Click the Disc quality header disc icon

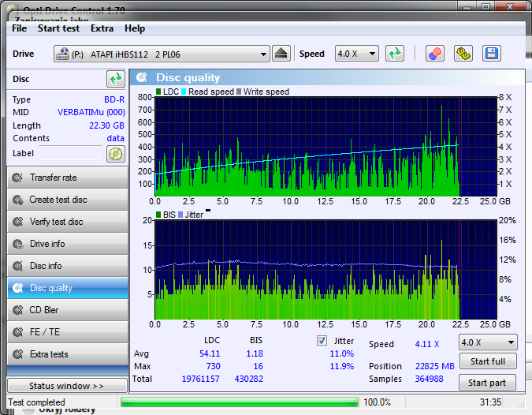click(142, 77)
